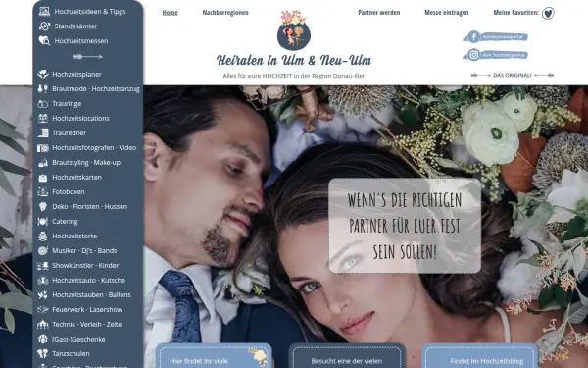This screenshot has width=588, height=368.
Task: Select Feuerwerk · Lasershow category
Action: click(87, 309)
